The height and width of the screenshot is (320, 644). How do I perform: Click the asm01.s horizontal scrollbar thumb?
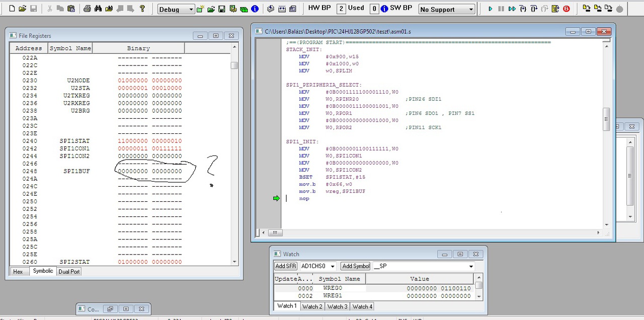(x=275, y=233)
